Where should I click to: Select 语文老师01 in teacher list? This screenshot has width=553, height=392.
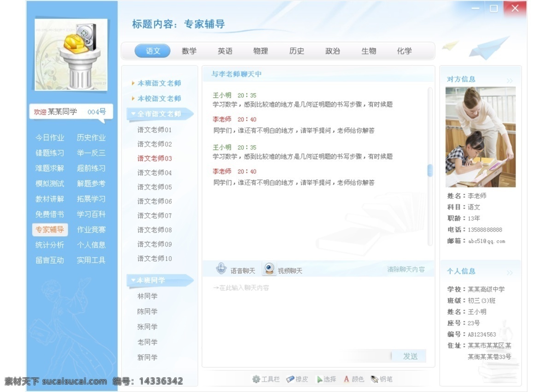tap(154, 130)
